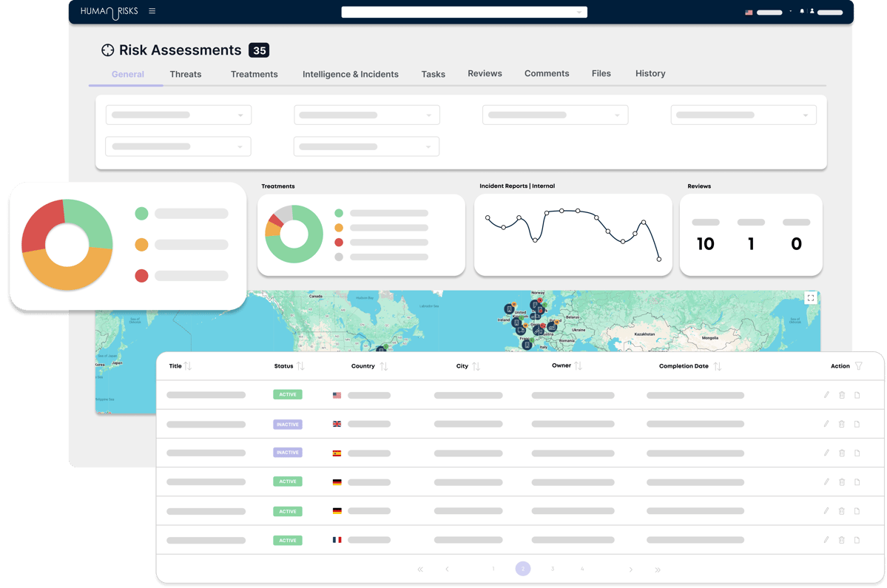Screen dimensions: 887x588
Task: Switch to the Files tab
Action: [601, 73]
